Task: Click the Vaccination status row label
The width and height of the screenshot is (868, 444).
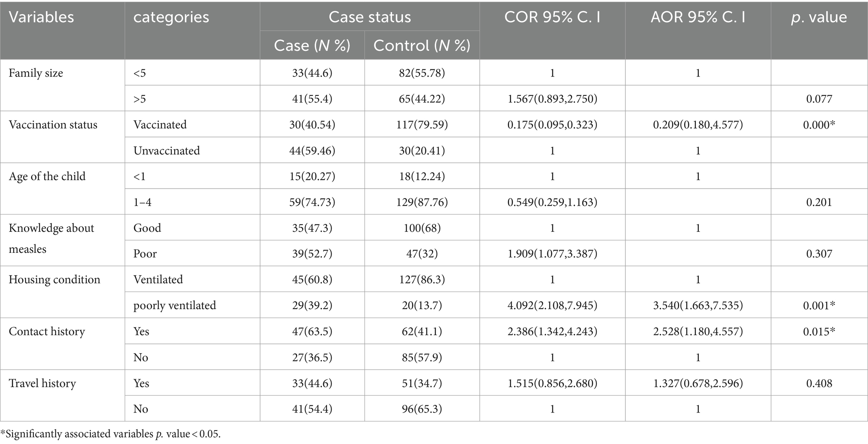Action: coord(53,125)
